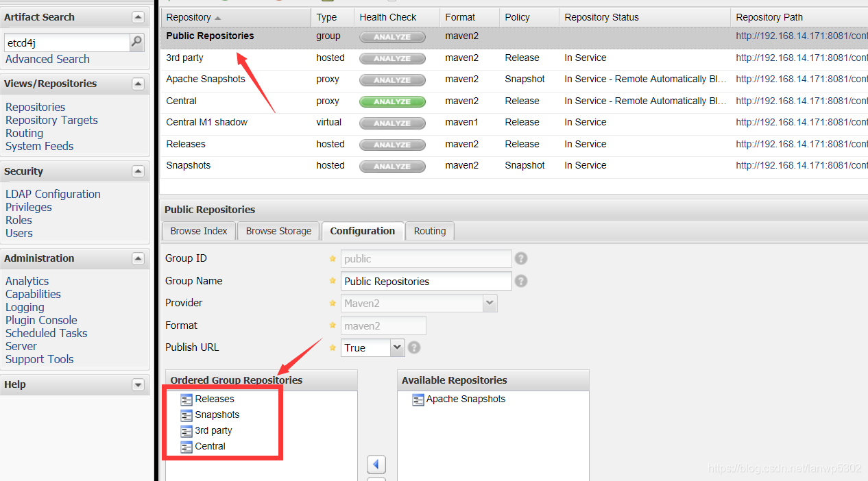Open the Routing tab
The width and height of the screenshot is (868, 481).
430,231
